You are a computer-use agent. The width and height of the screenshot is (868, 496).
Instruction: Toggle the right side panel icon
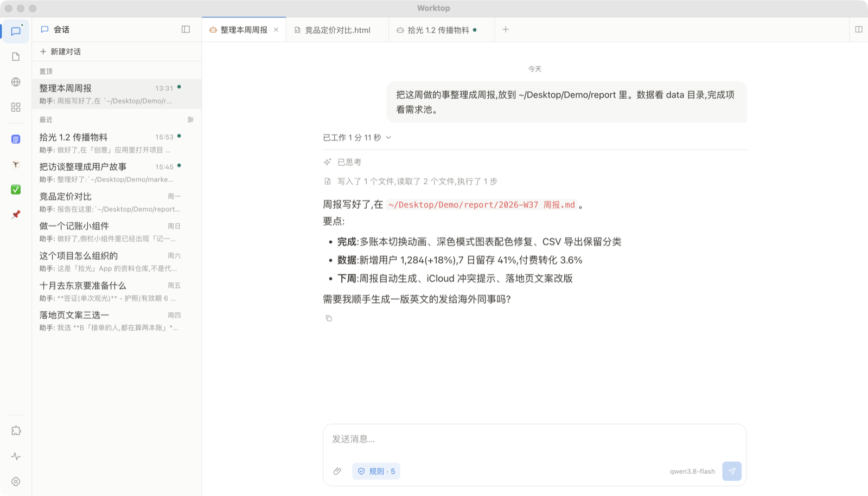pyautogui.click(x=859, y=29)
